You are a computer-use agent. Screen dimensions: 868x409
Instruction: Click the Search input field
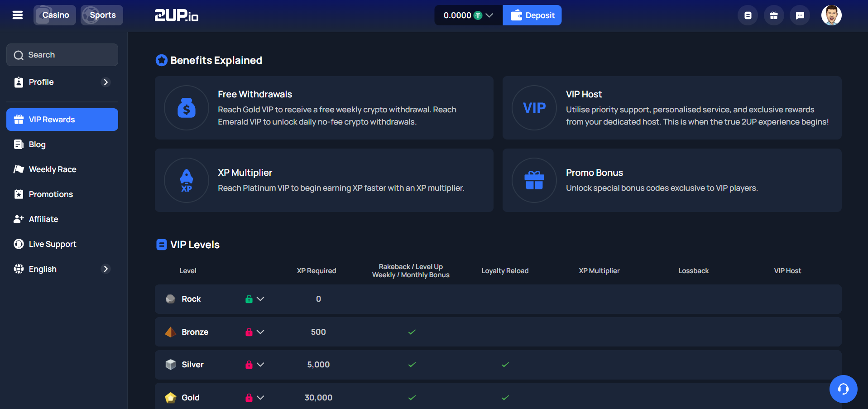coord(62,55)
